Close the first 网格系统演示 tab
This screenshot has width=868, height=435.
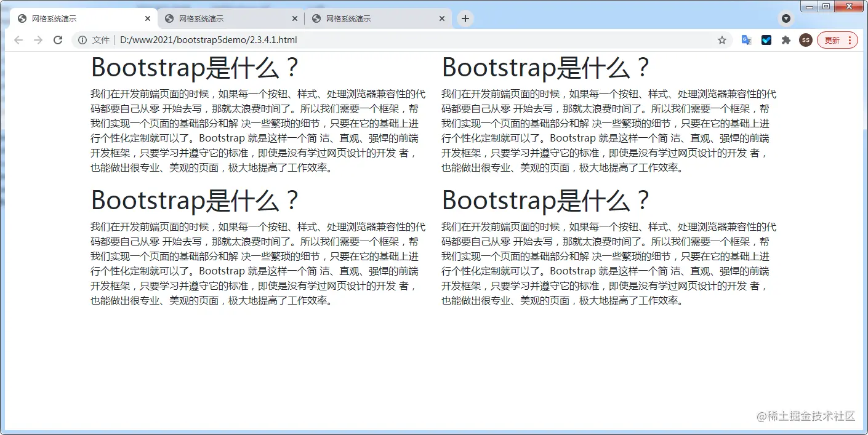(148, 18)
